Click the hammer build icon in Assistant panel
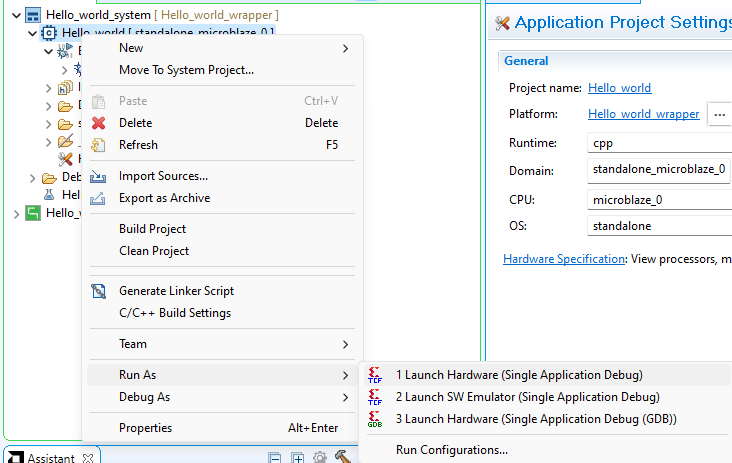Screen dimensions: 732x463 coord(342,457)
